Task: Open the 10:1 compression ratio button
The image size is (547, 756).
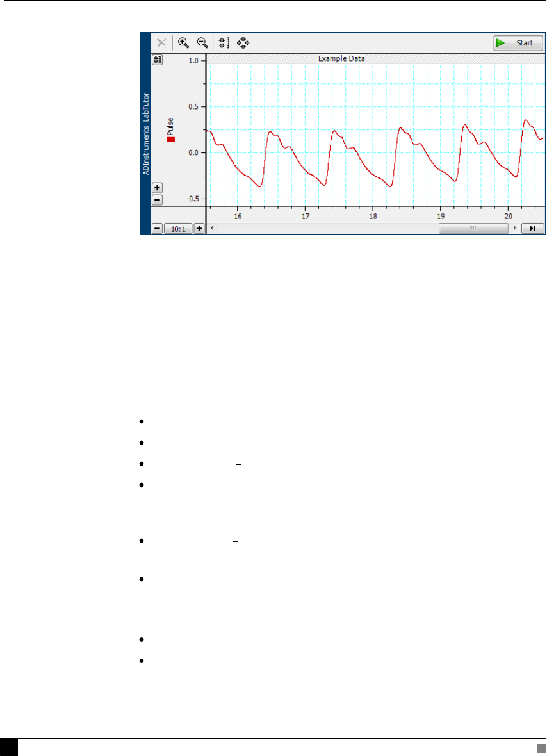Action: 178,229
